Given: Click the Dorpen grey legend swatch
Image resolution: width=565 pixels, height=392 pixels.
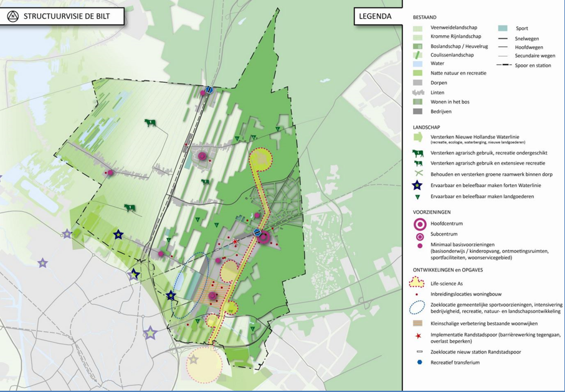Looking at the screenshot, I should [x=417, y=83].
